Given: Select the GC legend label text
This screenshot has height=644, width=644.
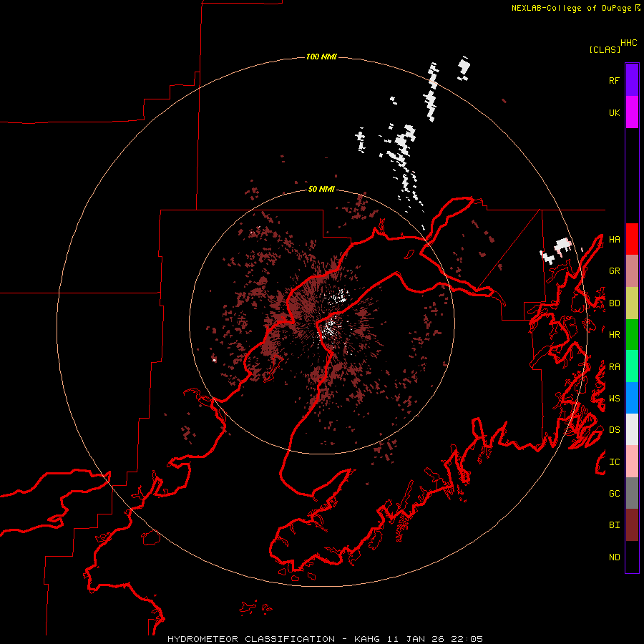Looking at the screenshot, I should tap(614, 494).
